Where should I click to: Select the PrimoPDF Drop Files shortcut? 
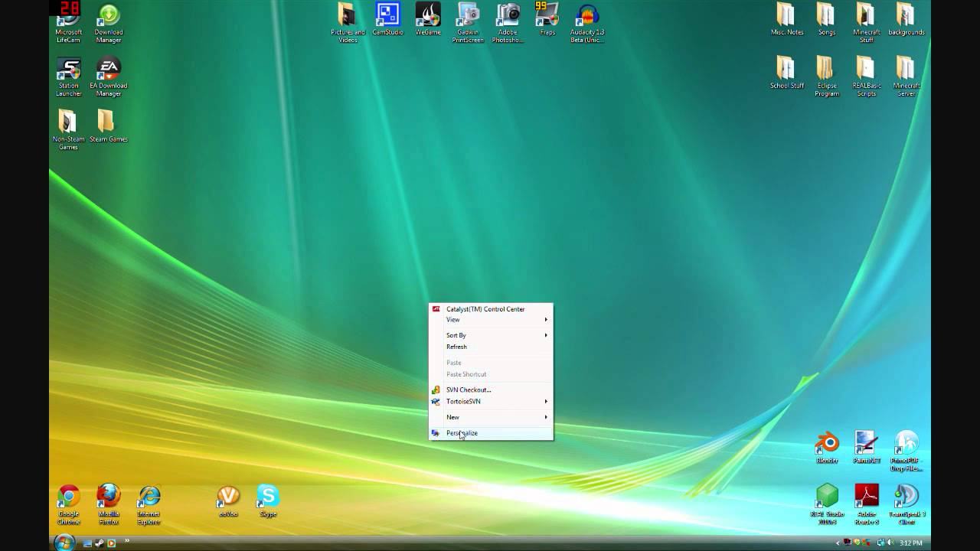[x=906, y=452]
